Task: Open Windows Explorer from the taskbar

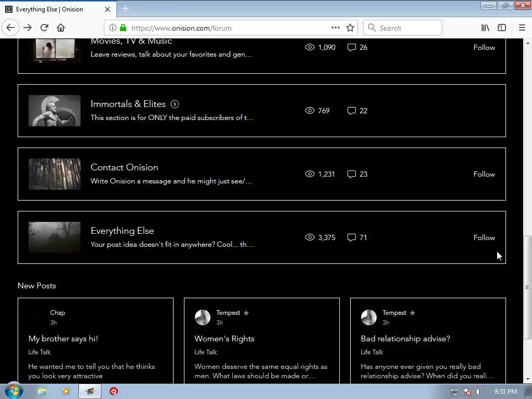Action: click(42, 392)
